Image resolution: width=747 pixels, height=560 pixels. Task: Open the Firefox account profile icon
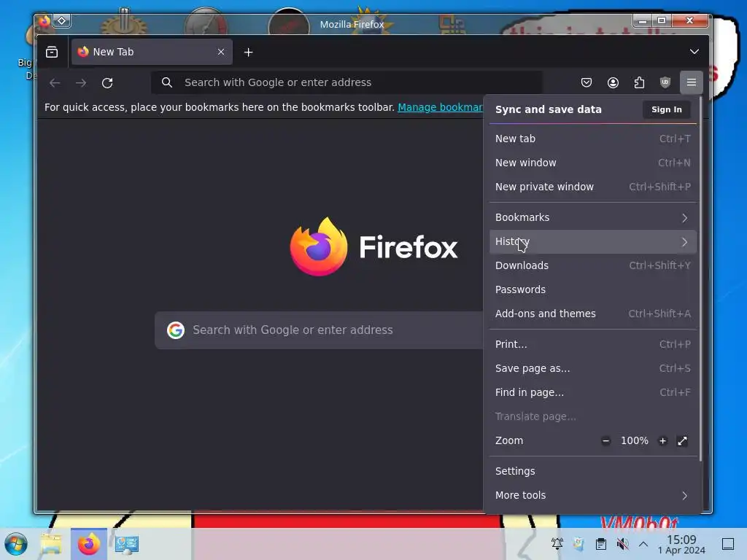point(613,82)
